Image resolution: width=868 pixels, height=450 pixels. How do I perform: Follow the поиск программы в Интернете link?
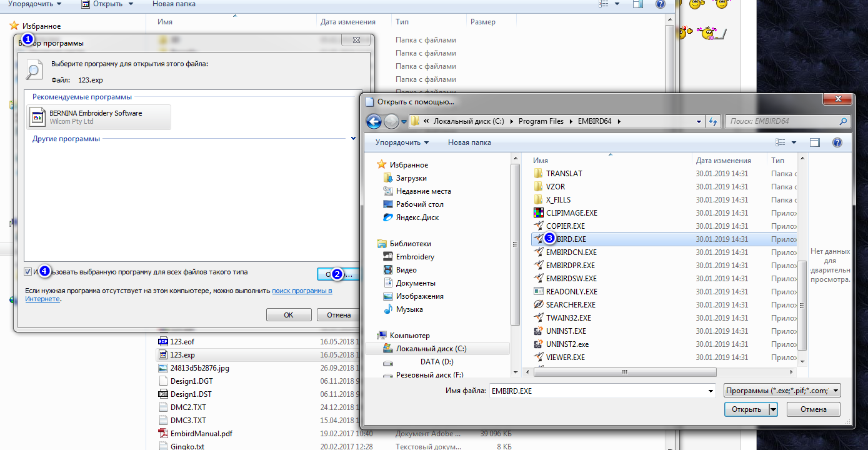point(302,291)
